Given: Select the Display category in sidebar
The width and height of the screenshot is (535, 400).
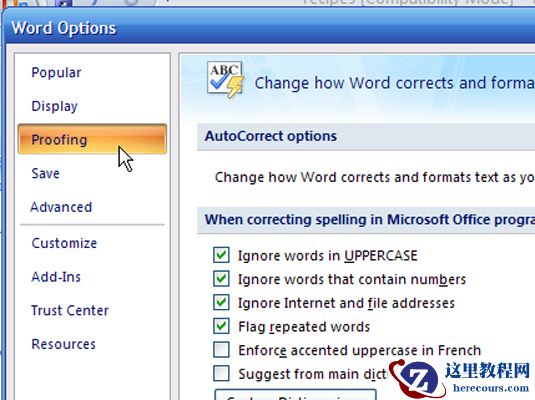Looking at the screenshot, I should pyautogui.click(x=55, y=106).
